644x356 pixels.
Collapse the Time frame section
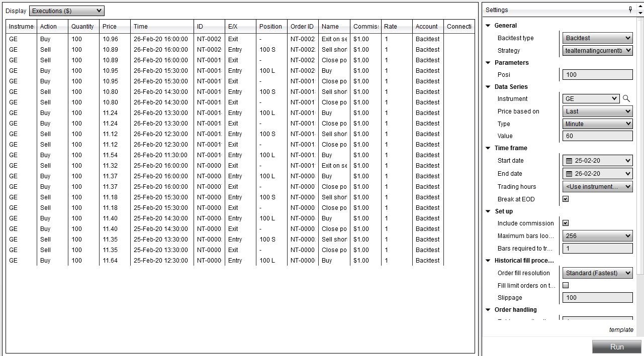(x=487, y=148)
